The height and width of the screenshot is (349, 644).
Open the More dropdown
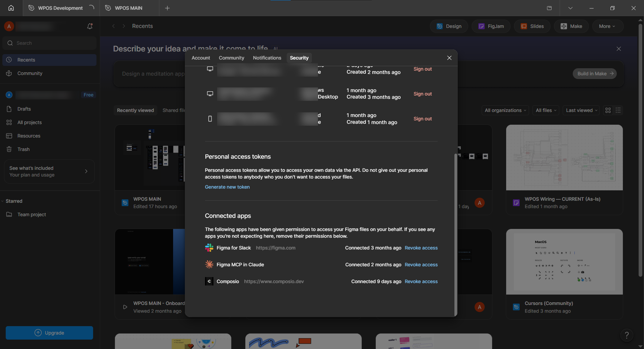607,26
